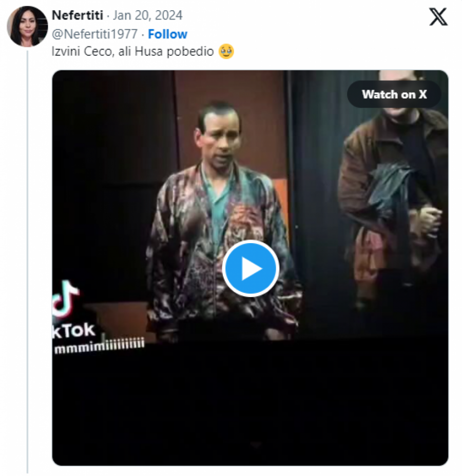Click the tweet text "Izvini Ceco, ali Husa pobedio"
This screenshot has width=462, height=476.
[x=134, y=52]
